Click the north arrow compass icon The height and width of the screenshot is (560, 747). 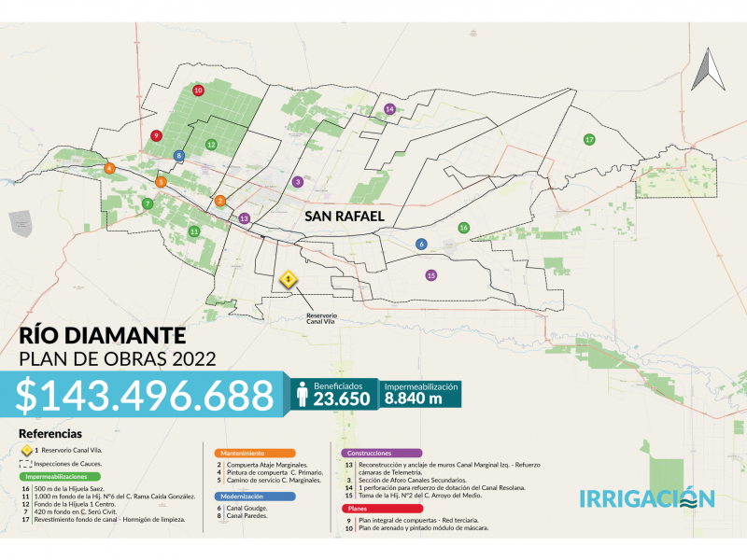708,69
